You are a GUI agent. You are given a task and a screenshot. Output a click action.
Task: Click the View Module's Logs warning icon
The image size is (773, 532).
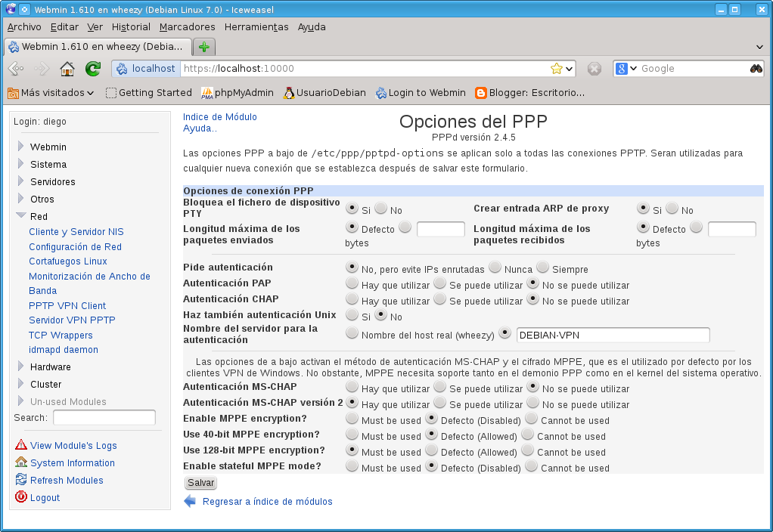point(21,445)
